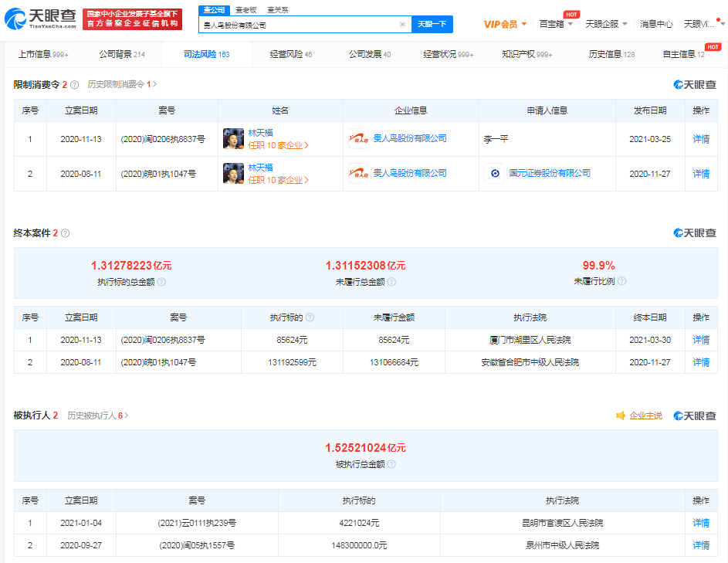Click tooltip icon next to 未履行总金额

(x=391, y=281)
